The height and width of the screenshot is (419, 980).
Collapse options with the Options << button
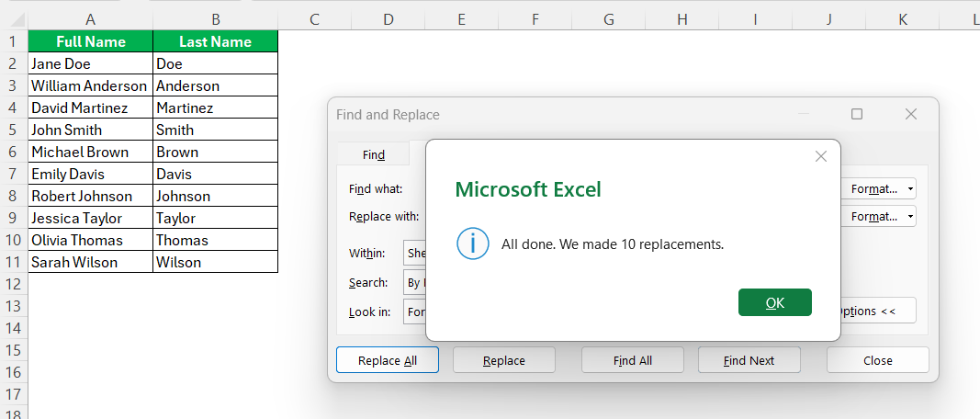[878, 311]
